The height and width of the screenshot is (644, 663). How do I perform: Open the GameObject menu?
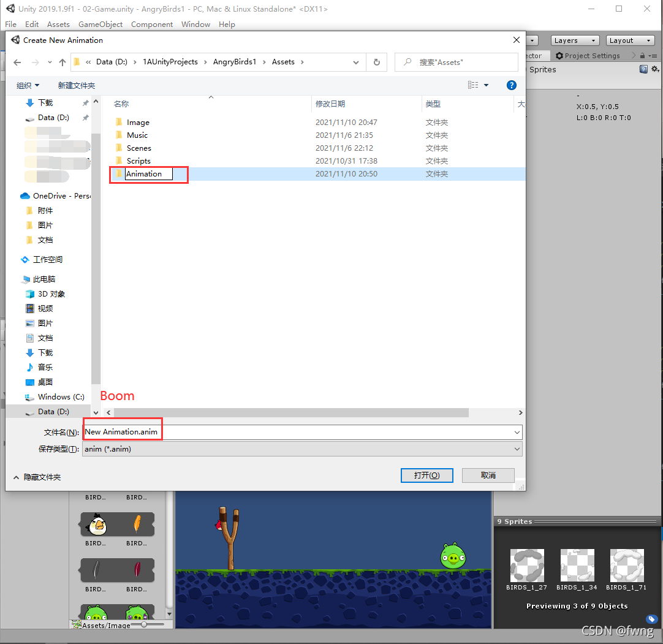click(100, 25)
